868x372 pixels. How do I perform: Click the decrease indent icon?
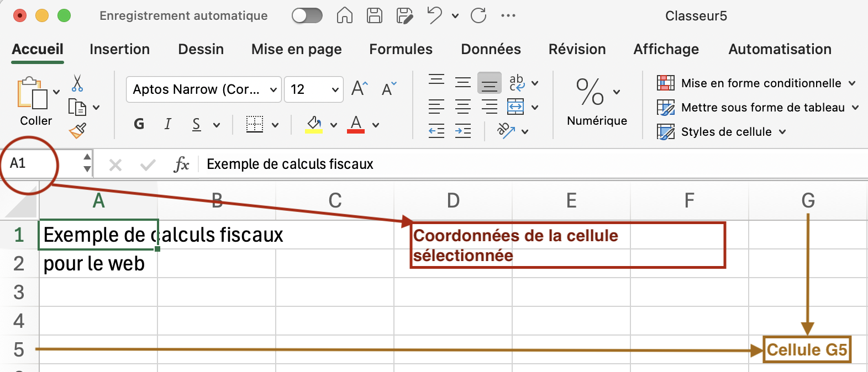tap(436, 131)
